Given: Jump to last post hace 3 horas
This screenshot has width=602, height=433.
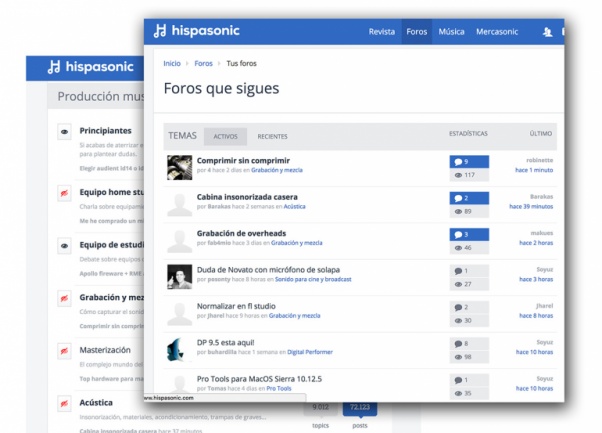Looking at the screenshot, I should pyautogui.click(x=536, y=279).
